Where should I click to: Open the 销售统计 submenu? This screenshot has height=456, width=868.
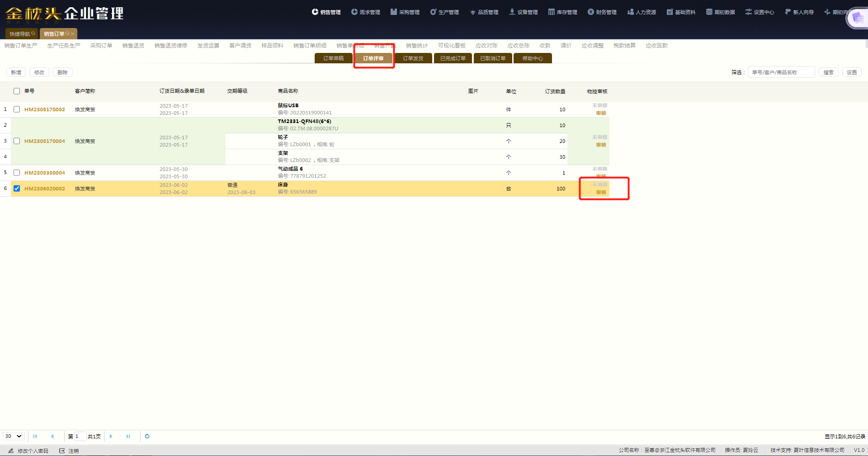click(417, 46)
